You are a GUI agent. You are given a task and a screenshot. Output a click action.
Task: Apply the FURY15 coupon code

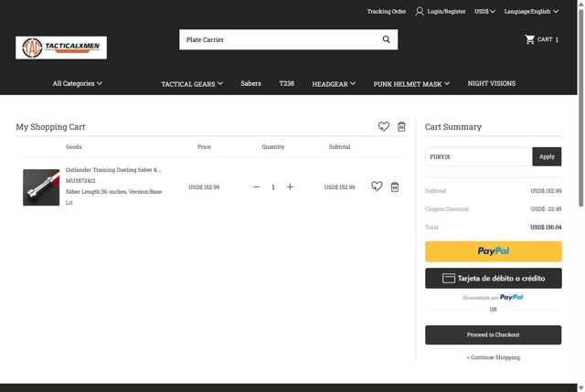coord(547,156)
